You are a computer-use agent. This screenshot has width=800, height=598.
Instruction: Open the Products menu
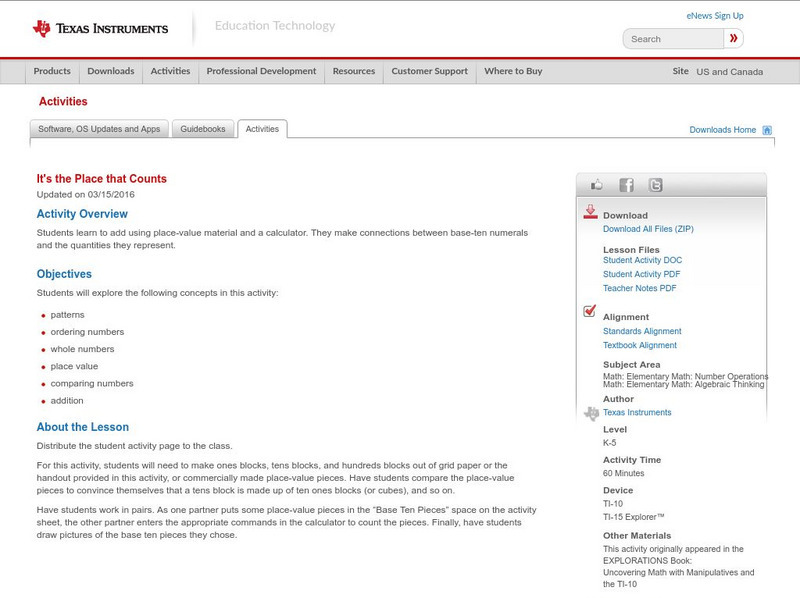[x=52, y=71]
